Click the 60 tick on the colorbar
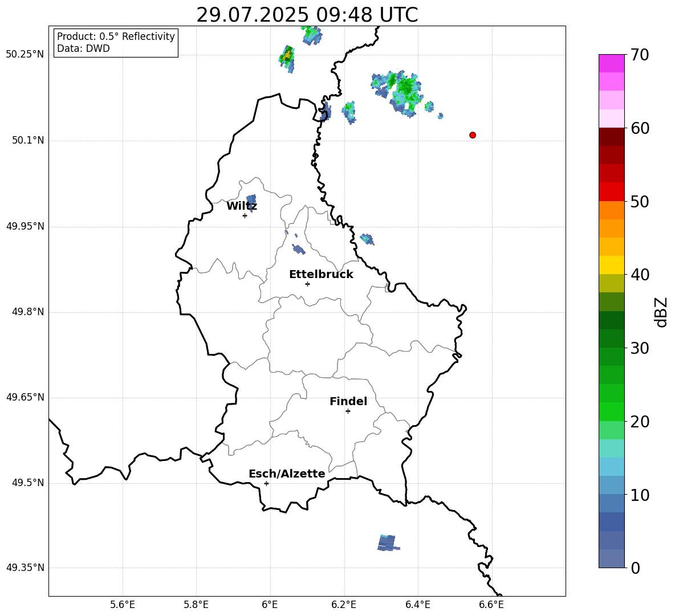Image resolution: width=675 pixels, height=616 pixels. pyautogui.click(x=640, y=128)
